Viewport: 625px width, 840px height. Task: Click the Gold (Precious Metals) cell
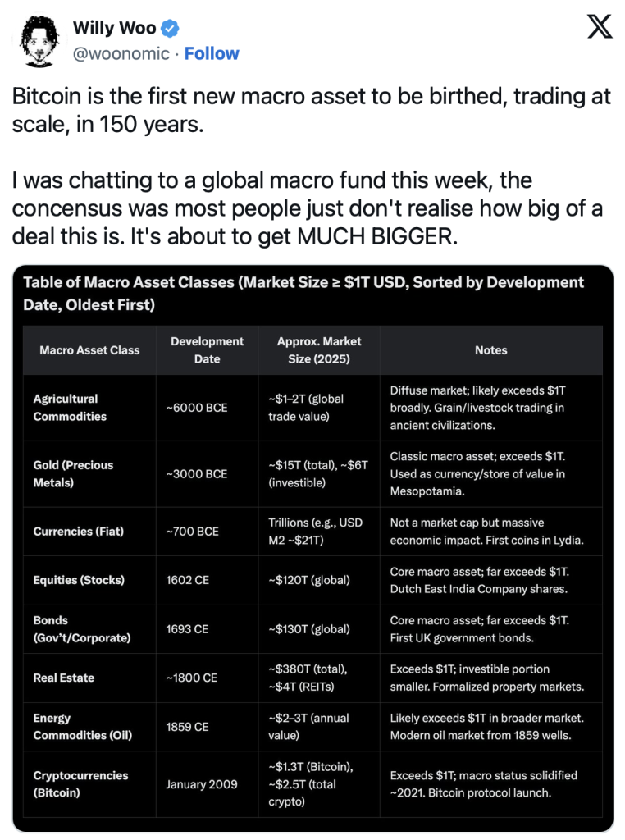(x=89, y=473)
